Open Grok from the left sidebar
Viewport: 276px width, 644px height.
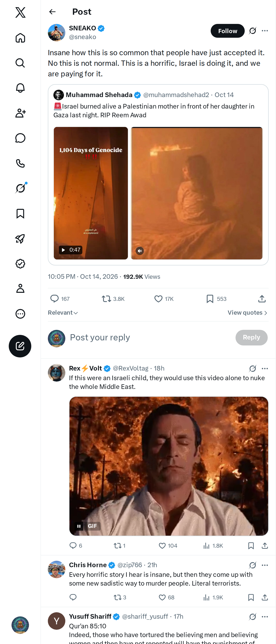pyautogui.click(x=20, y=188)
